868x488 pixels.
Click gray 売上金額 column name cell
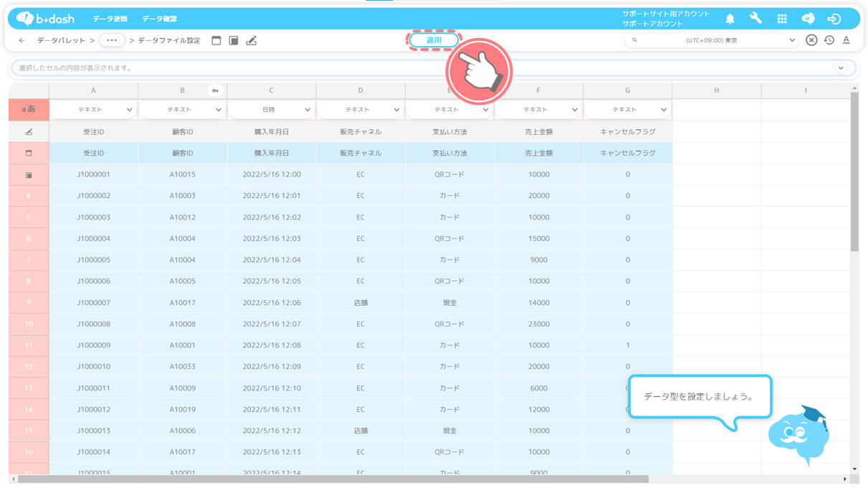538,132
